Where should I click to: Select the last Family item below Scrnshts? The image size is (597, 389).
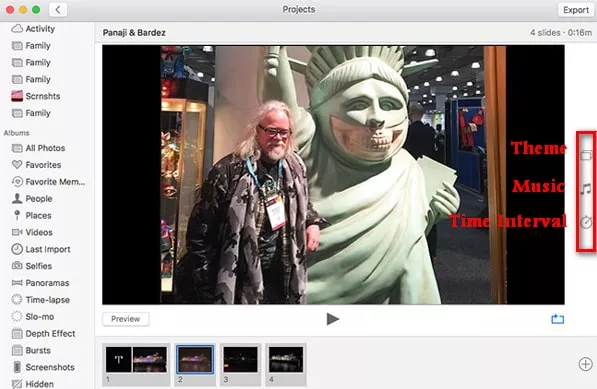tap(31, 113)
